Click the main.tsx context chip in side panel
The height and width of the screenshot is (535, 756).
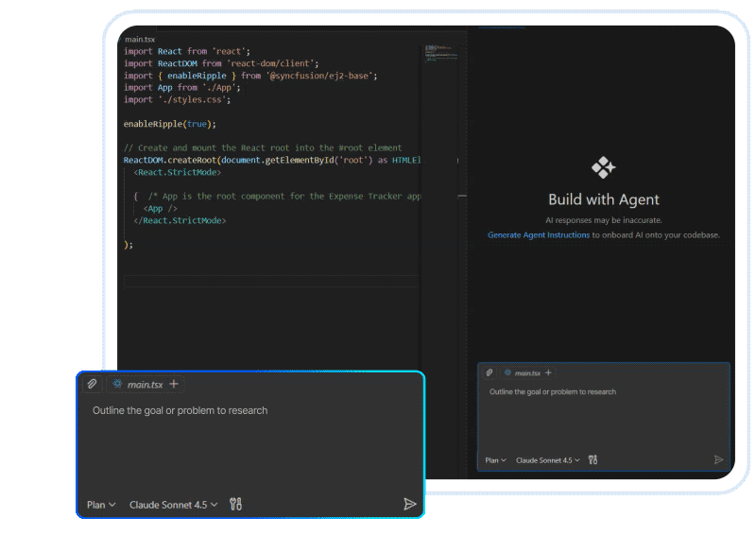(x=522, y=373)
